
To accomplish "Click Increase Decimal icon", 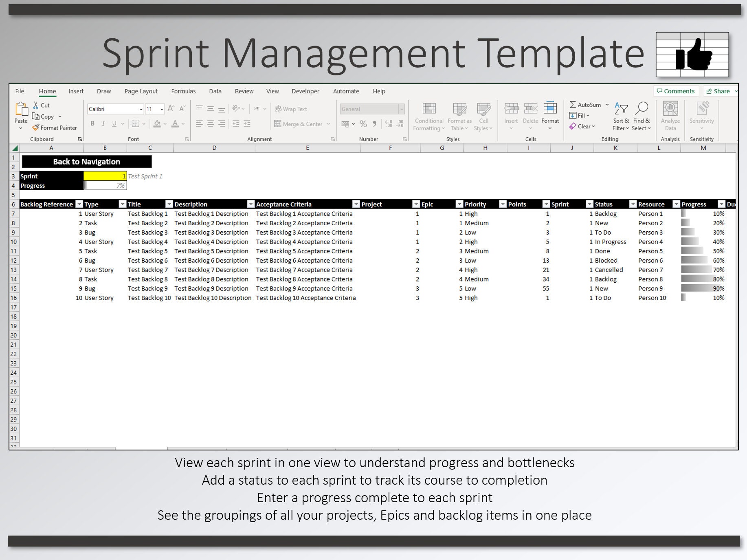I will [x=389, y=124].
